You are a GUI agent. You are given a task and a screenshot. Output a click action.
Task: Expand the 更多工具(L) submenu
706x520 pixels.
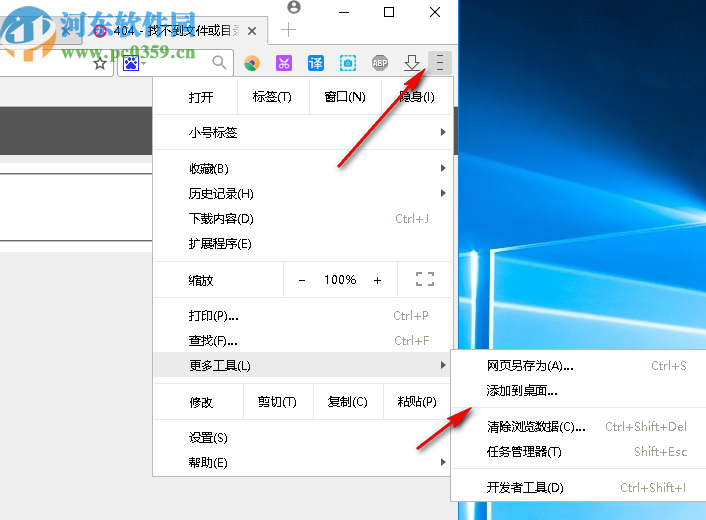coord(303,365)
